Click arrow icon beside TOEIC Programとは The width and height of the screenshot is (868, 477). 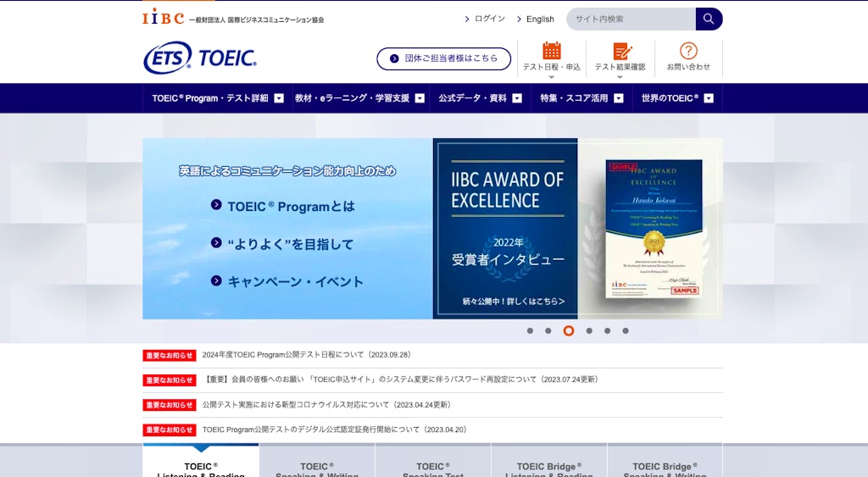click(216, 206)
